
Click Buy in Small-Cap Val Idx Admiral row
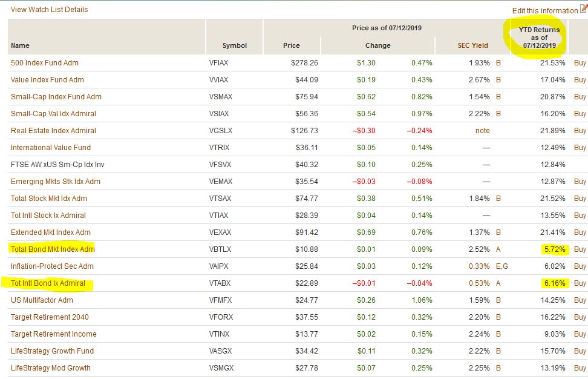pyautogui.click(x=580, y=113)
